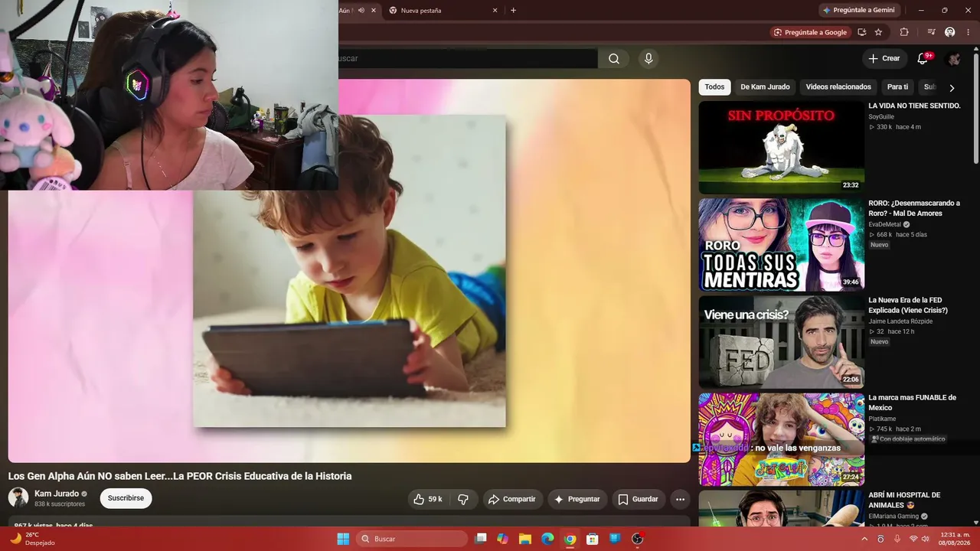Dislike the Kam Jurado video
980x551 pixels.
[463, 499]
